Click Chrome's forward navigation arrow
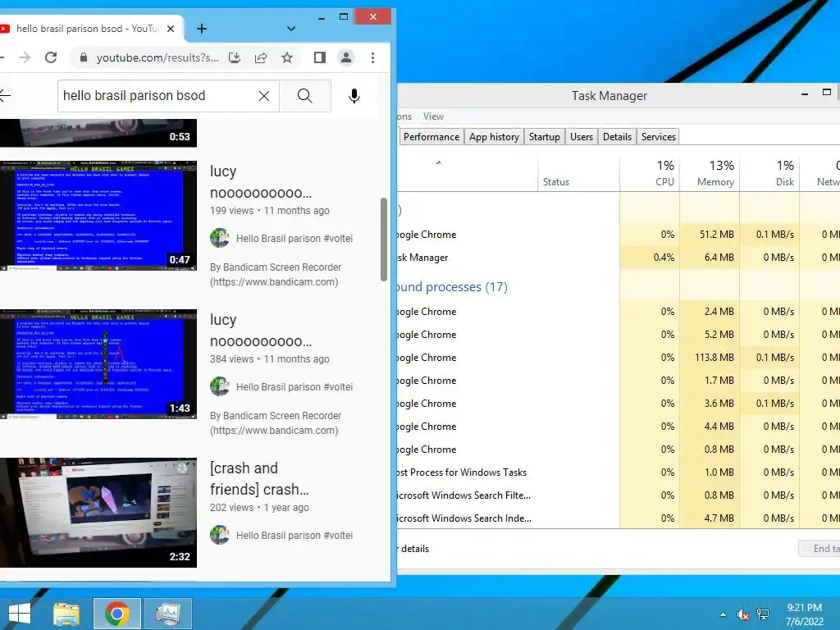 (x=25, y=57)
